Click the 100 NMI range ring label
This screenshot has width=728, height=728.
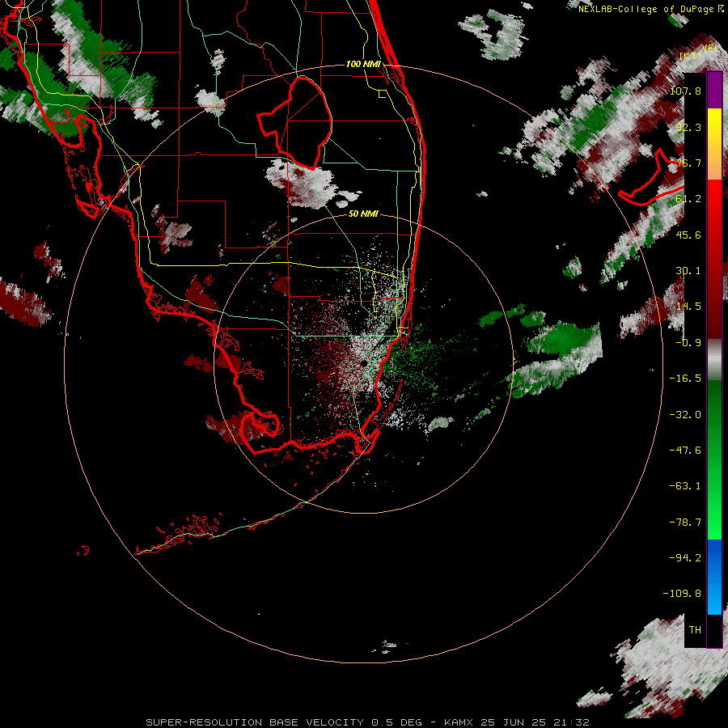tap(363, 64)
